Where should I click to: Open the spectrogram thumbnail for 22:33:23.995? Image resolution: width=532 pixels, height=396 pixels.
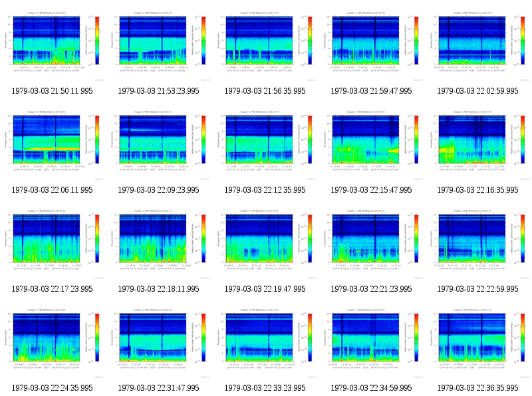pyautogui.click(x=265, y=343)
